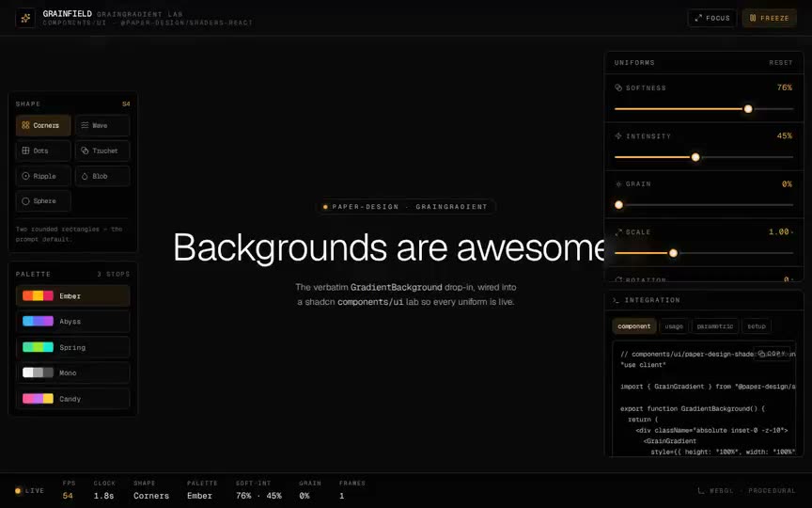Screen dimensions: 812x508
Task: Select the Ripple shape option
Action: click(43, 176)
